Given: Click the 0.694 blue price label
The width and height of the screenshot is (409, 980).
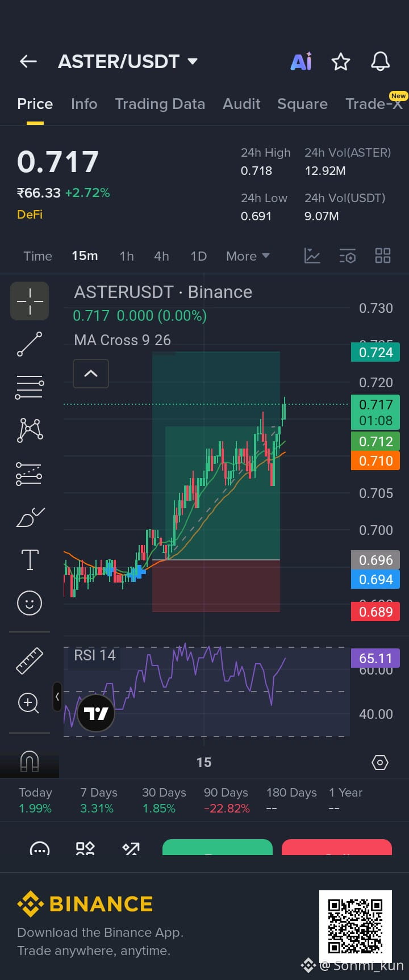Looking at the screenshot, I should tap(375, 580).
